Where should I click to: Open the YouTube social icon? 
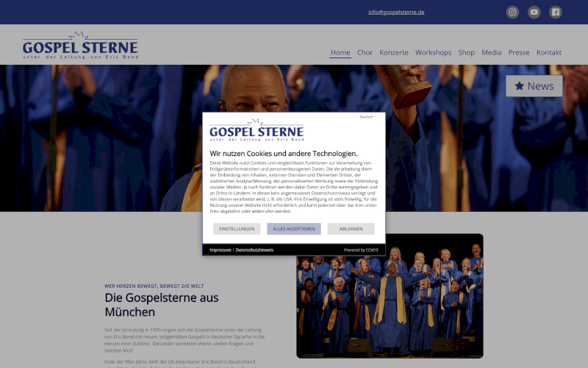534,12
